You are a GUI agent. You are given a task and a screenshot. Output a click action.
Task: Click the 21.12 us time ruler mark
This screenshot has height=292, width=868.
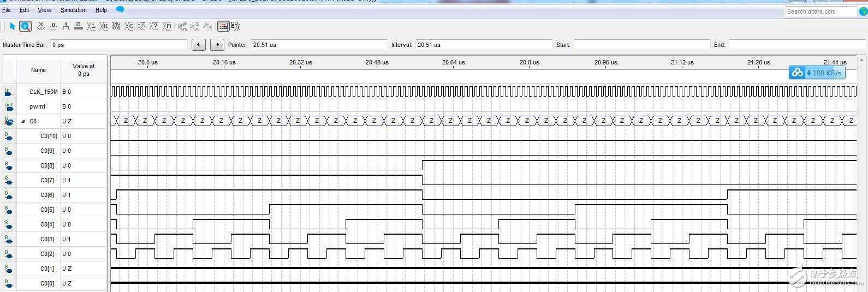click(x=682, y=62)
